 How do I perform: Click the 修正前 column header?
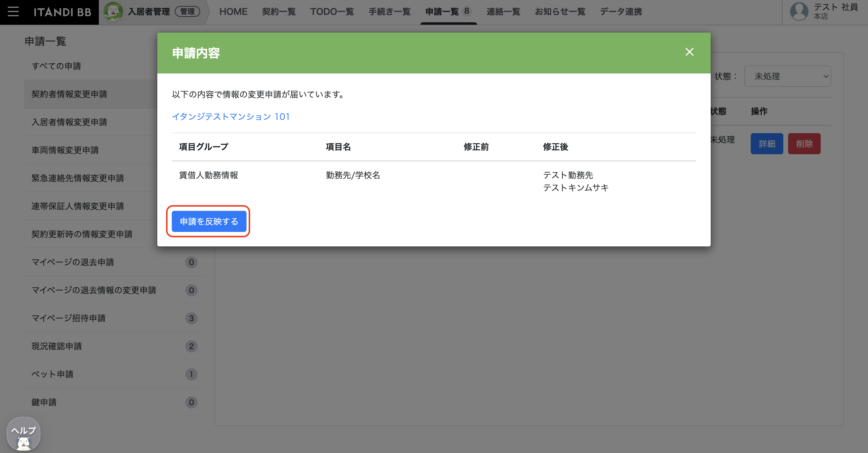(476, 147)
